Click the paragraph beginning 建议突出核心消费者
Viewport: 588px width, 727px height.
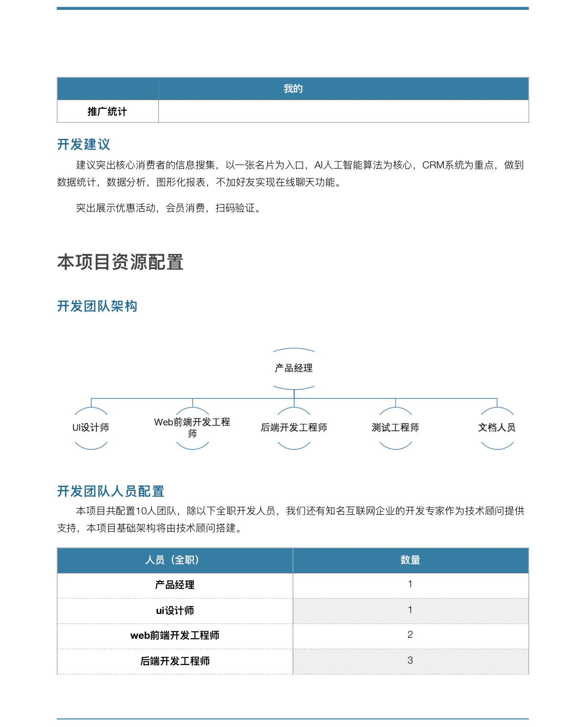coord(290,174)
